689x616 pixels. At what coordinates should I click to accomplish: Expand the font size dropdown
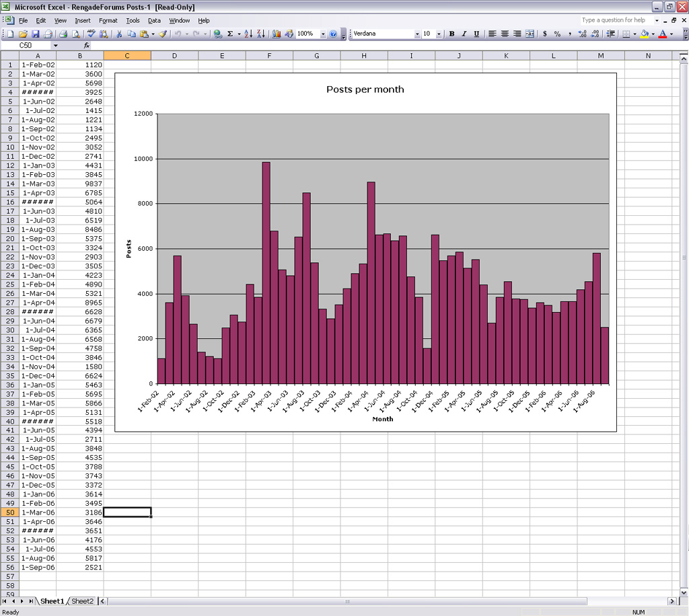[x=439, y=34]
